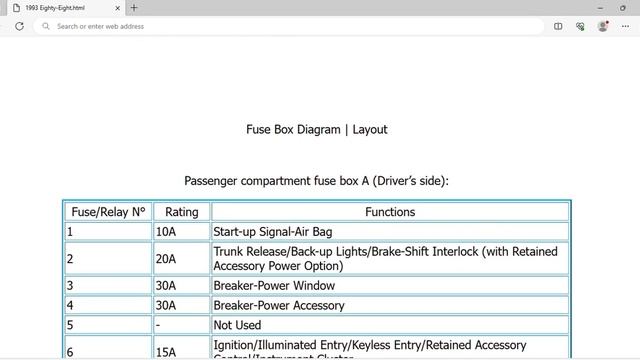Screen dimensions: 640x360
Task: Select Breaker-Power Window cell
Action: (390, 285)
